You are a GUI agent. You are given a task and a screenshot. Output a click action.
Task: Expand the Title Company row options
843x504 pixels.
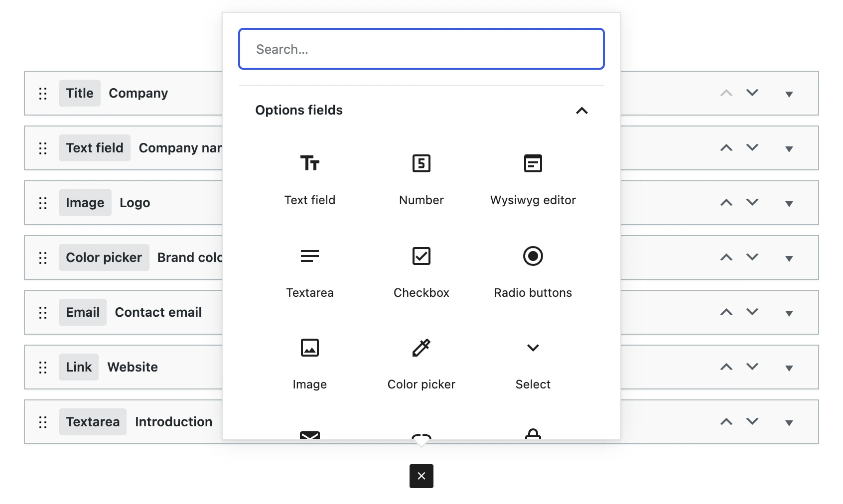click(789, 94)
